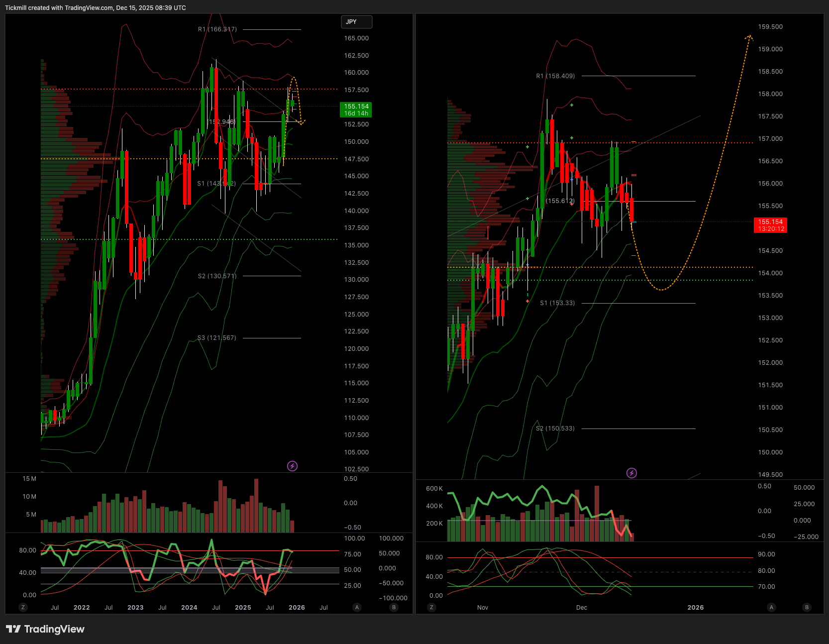Click the red 155.154 price label

pyautogui.click(x=770, y=225)
